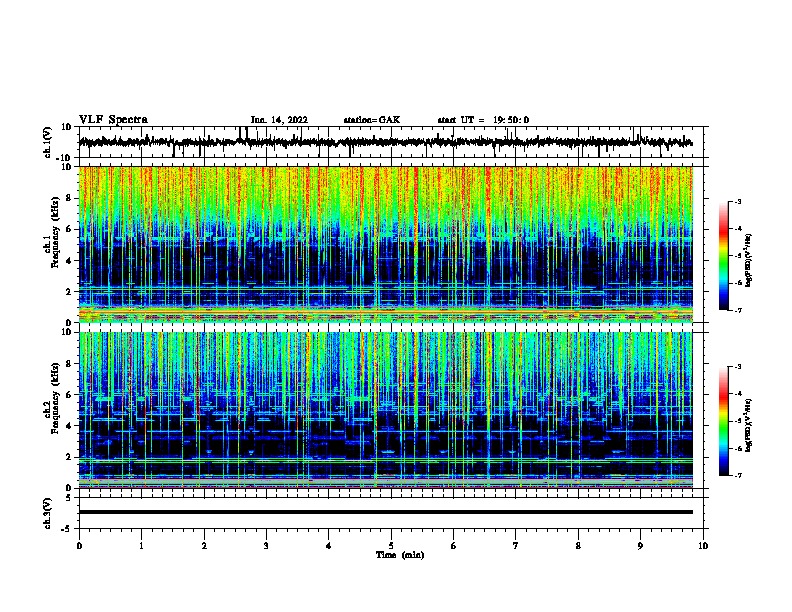Click the time axis tick label 0
Screen dimensions: 792x612
pos(79,546)
